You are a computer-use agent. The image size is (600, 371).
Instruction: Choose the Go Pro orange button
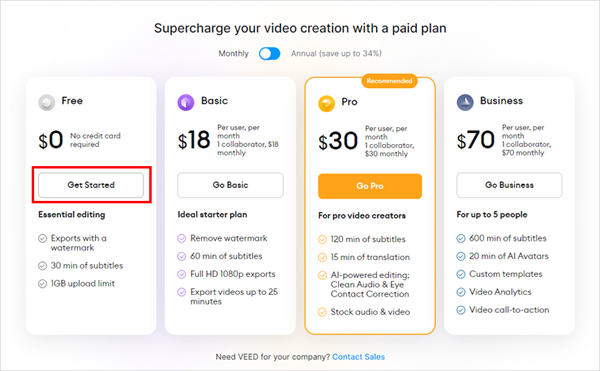[370, 186]
